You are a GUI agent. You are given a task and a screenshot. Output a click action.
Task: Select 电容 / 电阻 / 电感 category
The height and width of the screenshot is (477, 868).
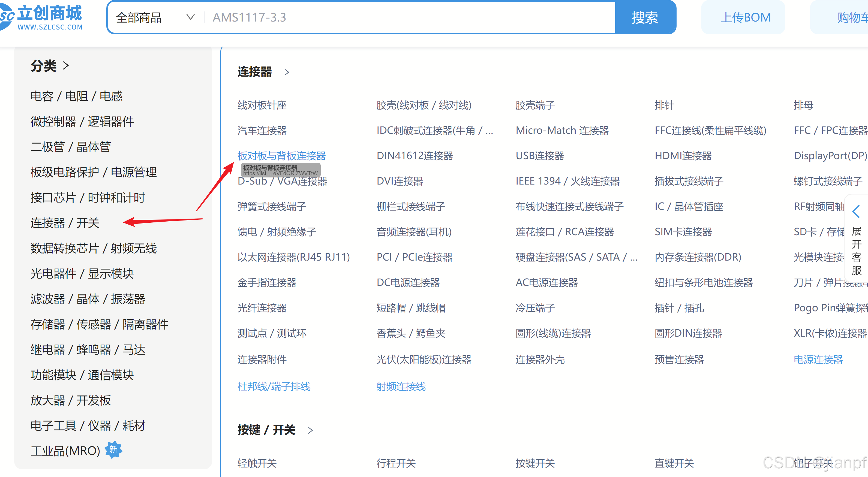pos(76,96)
